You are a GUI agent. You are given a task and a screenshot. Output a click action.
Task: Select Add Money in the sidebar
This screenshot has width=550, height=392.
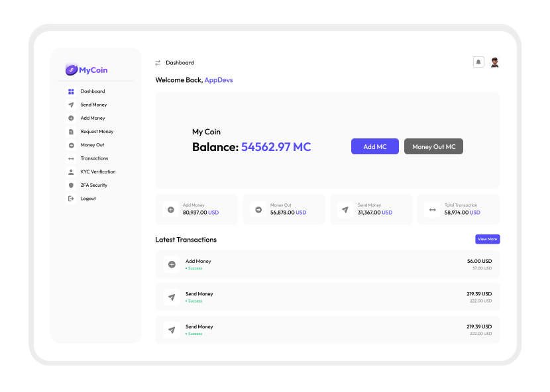[x=93, y=118]
